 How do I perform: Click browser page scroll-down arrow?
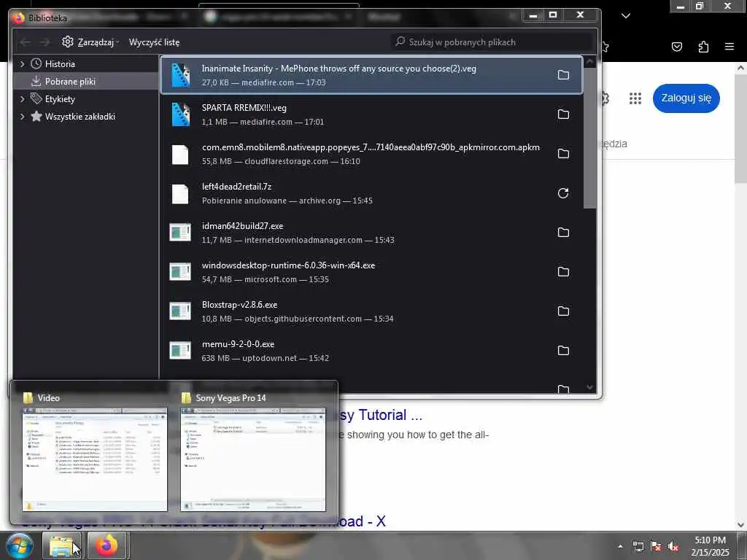(741, 525)
